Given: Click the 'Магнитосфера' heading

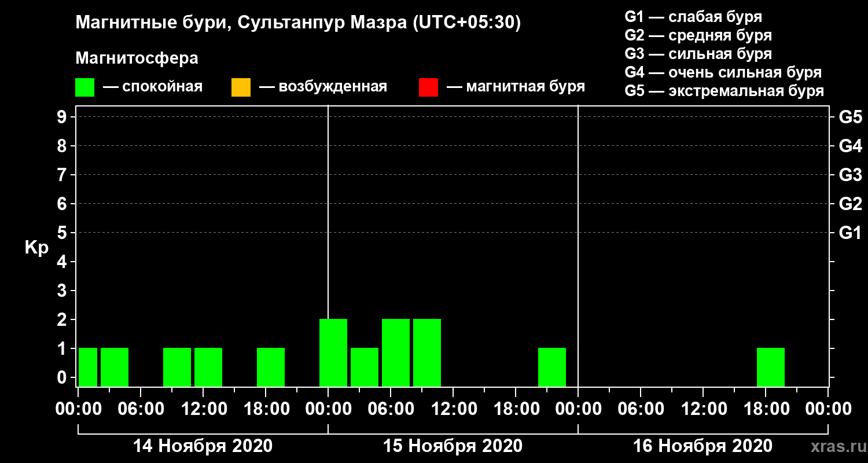Looking at the screenshot, I should tap(137, 58).
